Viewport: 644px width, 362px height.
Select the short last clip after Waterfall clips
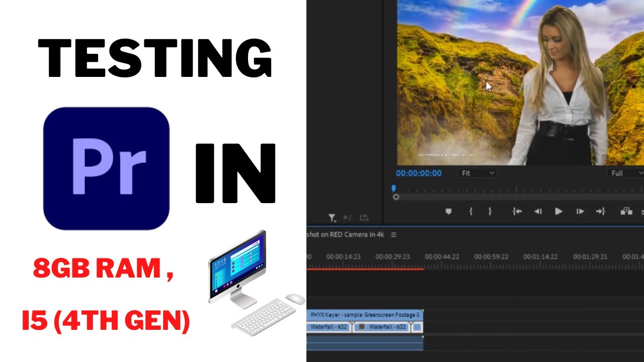(x=418, y=327)
